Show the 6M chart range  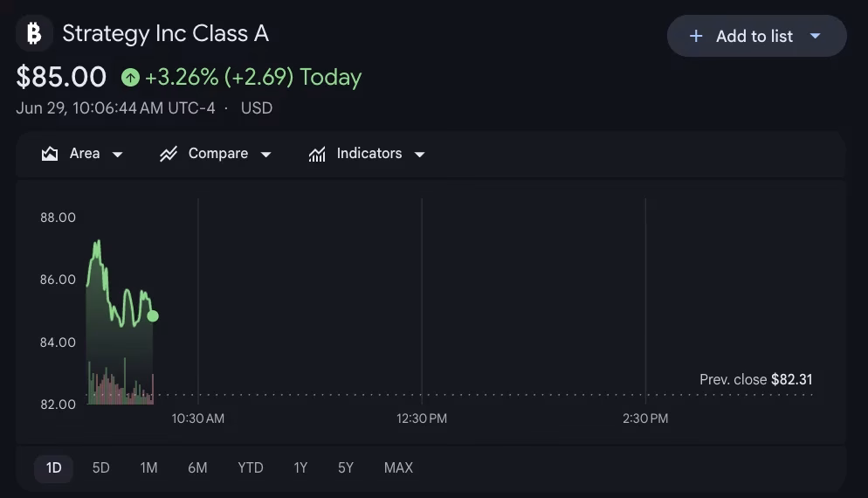197,468
